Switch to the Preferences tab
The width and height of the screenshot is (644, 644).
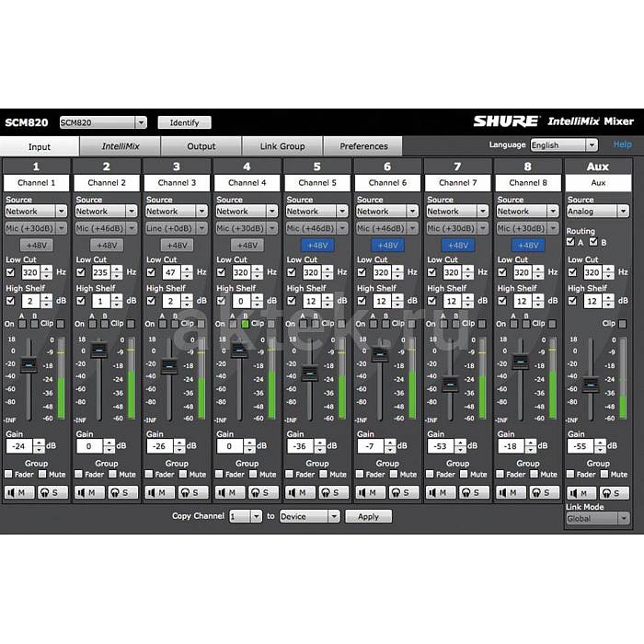point(363,146)
